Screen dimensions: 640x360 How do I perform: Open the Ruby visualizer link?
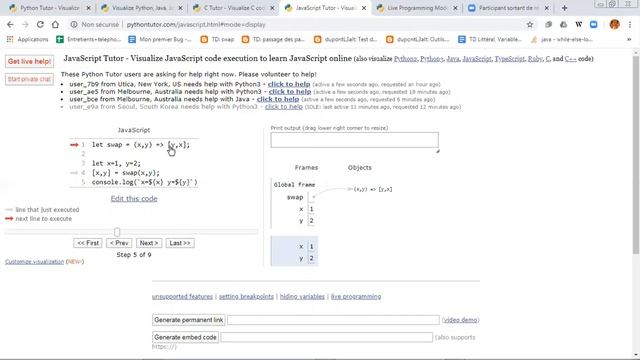[535, 59]
